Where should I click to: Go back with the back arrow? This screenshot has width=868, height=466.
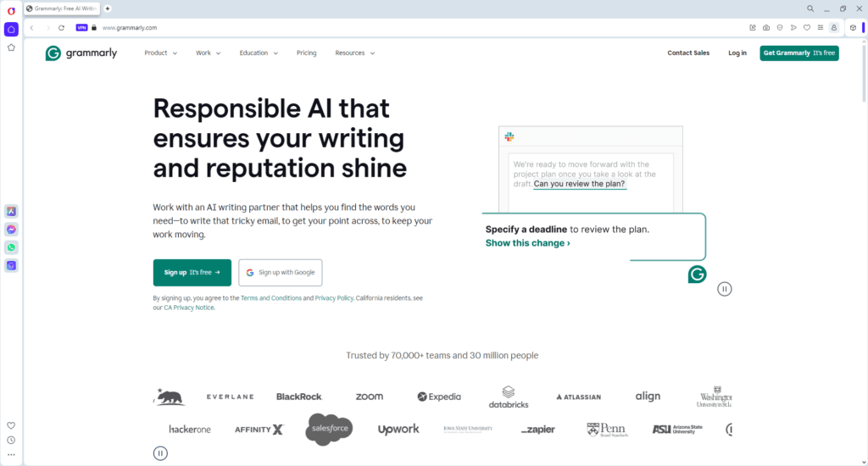[32, 28]
